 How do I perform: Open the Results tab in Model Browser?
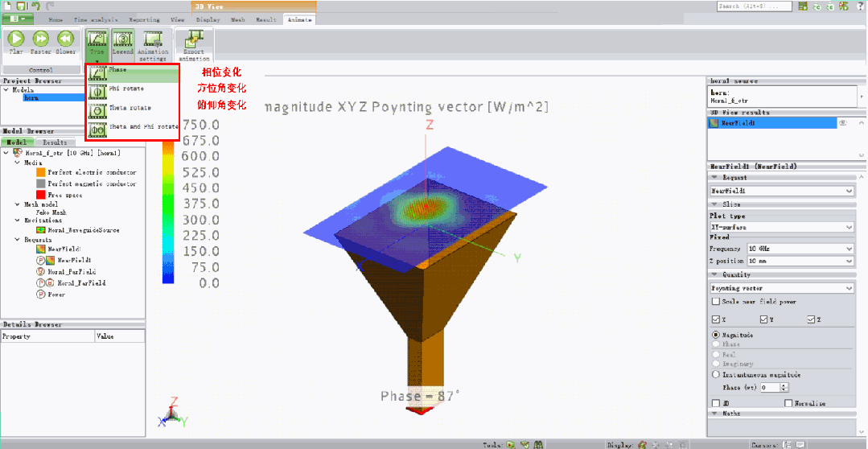point(54,142)
